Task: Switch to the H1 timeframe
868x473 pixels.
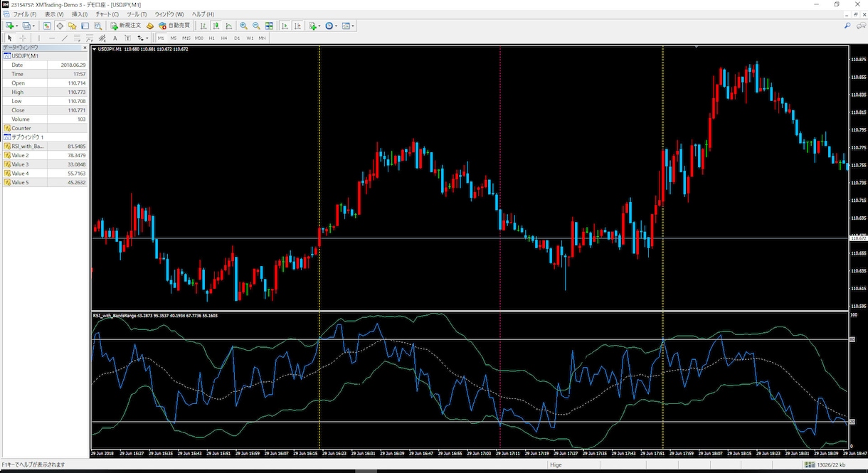Action: coord(211,38)
